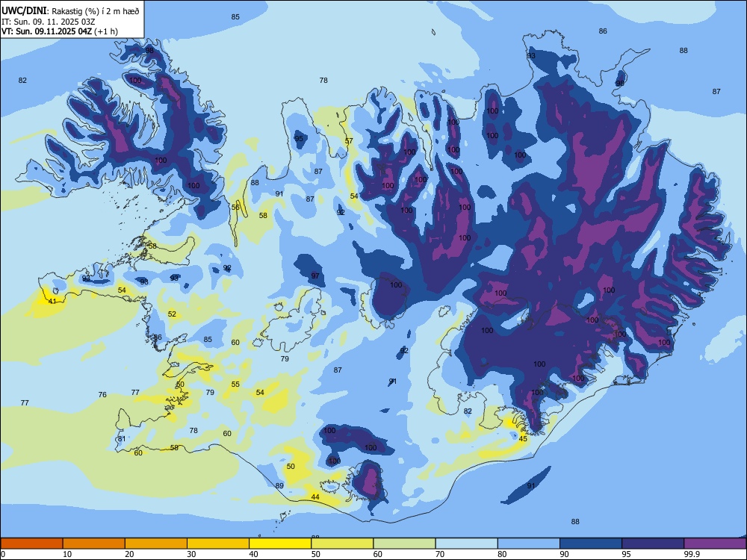747x560 pixels.
Task: Pick the 20–30 amber legend segment
Action: click(x=156, y=544)
